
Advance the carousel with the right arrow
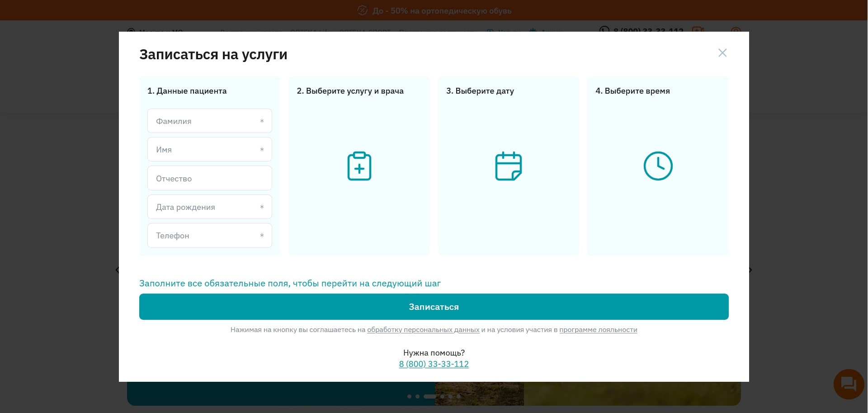click(750, 270)
